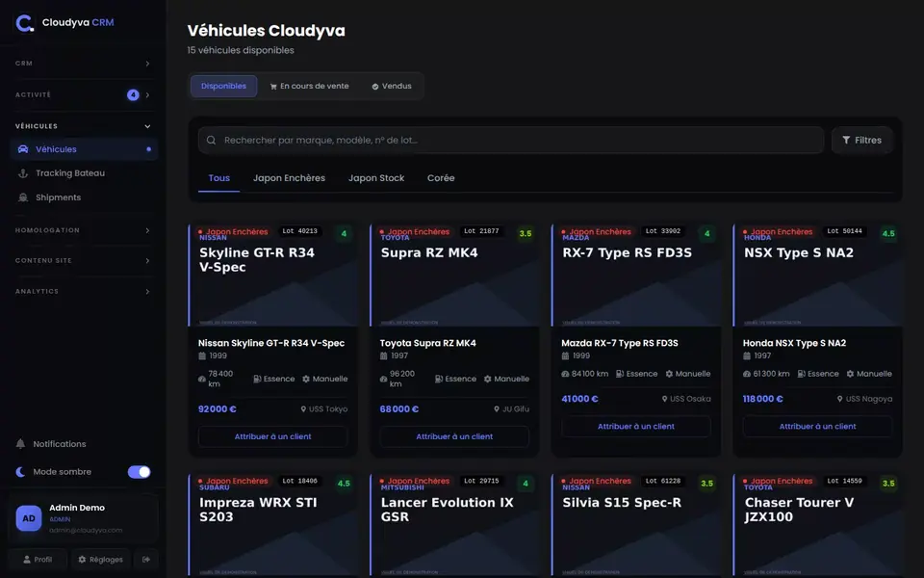Viewport: 924px width, 578px height.
Task: Open the Silvia S15 Spec-R card thumbnail
Action: [x=636, y=526]
